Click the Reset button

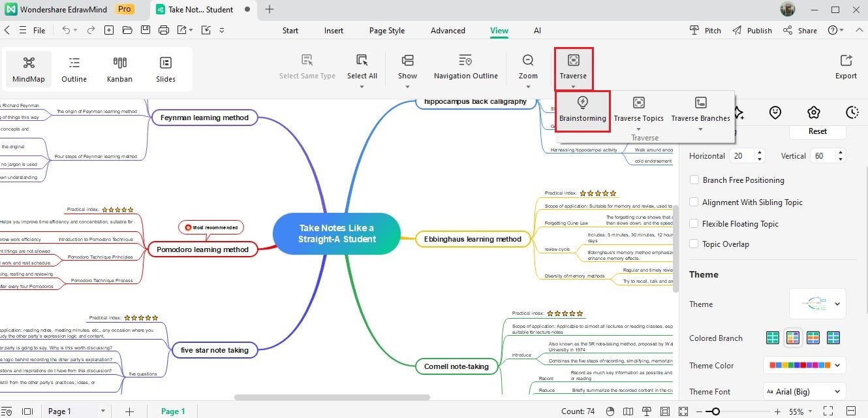(818, 131)
